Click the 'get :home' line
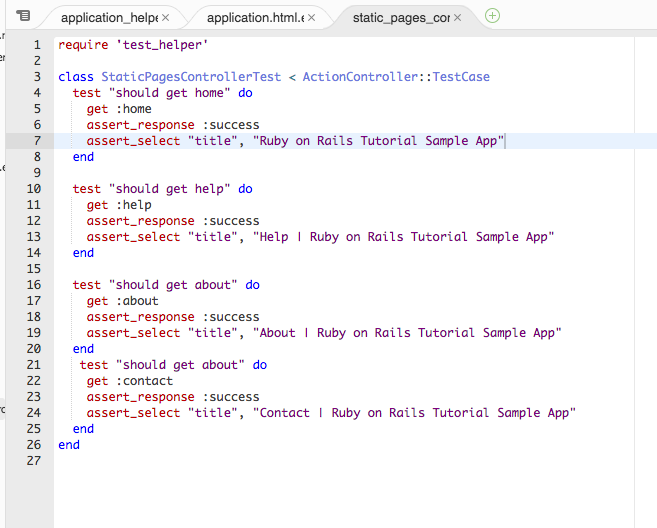This screenshot has width=657, height=528. 119,109
